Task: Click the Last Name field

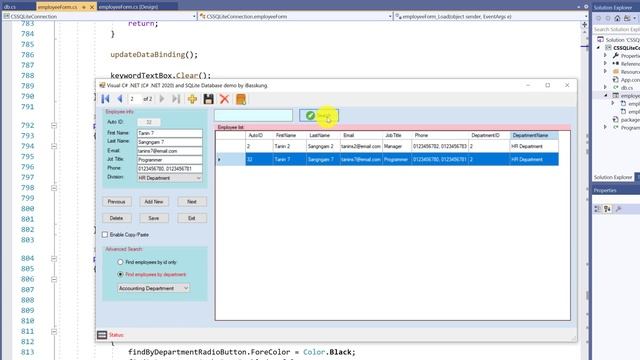Action: [x=170, y=142]
